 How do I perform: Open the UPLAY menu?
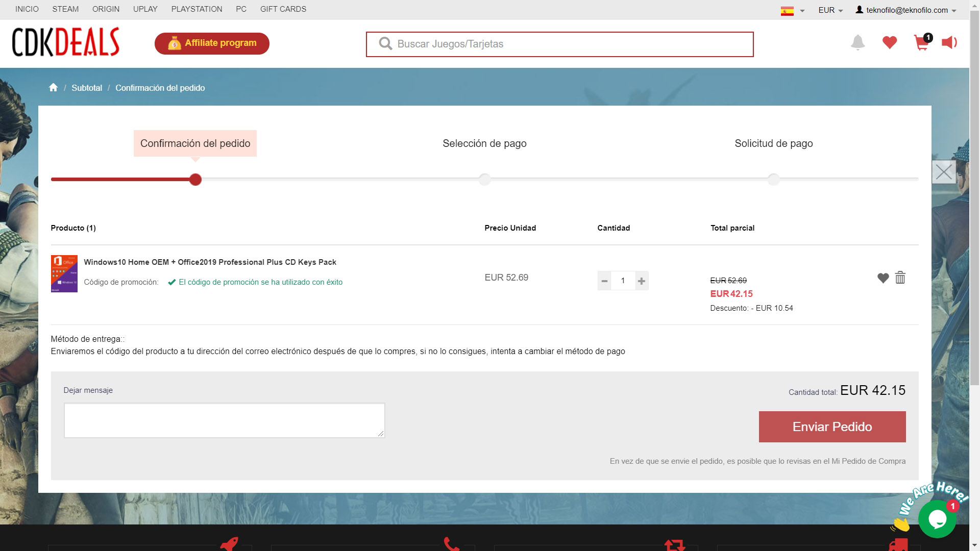[145, 9]
